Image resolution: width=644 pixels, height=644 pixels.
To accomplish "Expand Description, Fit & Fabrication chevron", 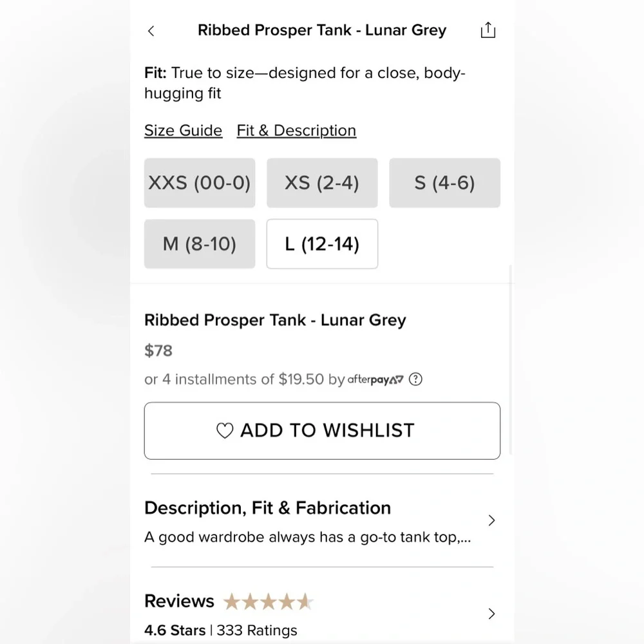I will point(491,520).
